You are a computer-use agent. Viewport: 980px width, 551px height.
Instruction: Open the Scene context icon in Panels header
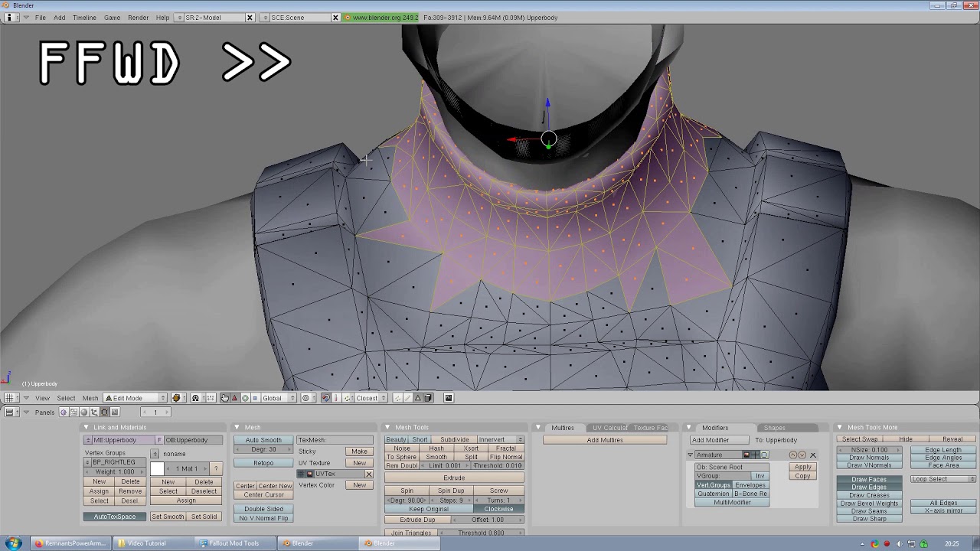[x=115, y=412]
